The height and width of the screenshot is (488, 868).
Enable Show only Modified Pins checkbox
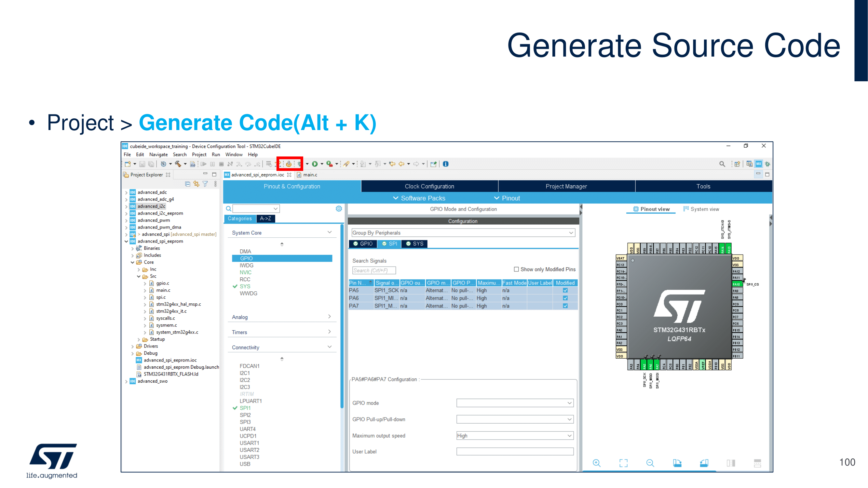pyautogui.click(x=516, y=270)
